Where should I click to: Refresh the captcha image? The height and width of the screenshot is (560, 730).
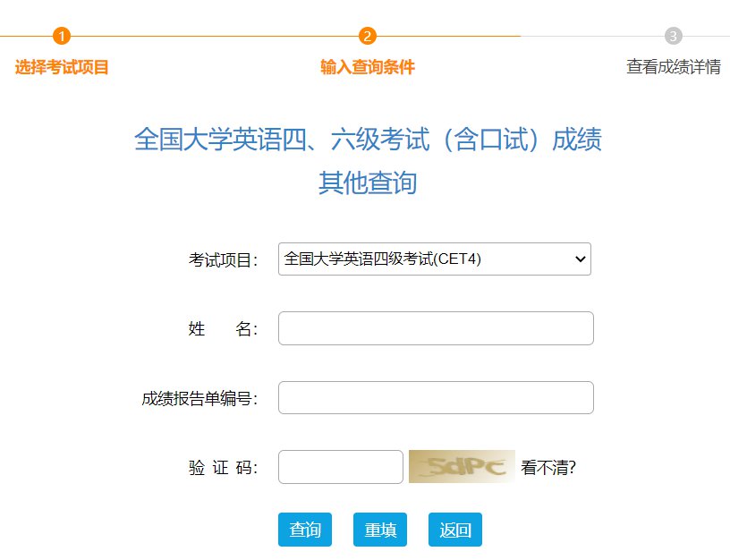pyautogui.click(x=462, y=467)
